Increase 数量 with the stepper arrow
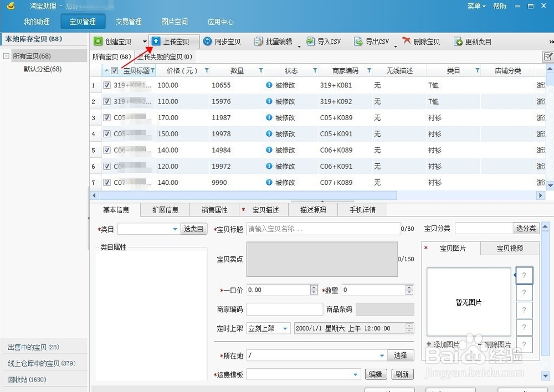Viewport: 554px width, 392px height. point(408,287)
